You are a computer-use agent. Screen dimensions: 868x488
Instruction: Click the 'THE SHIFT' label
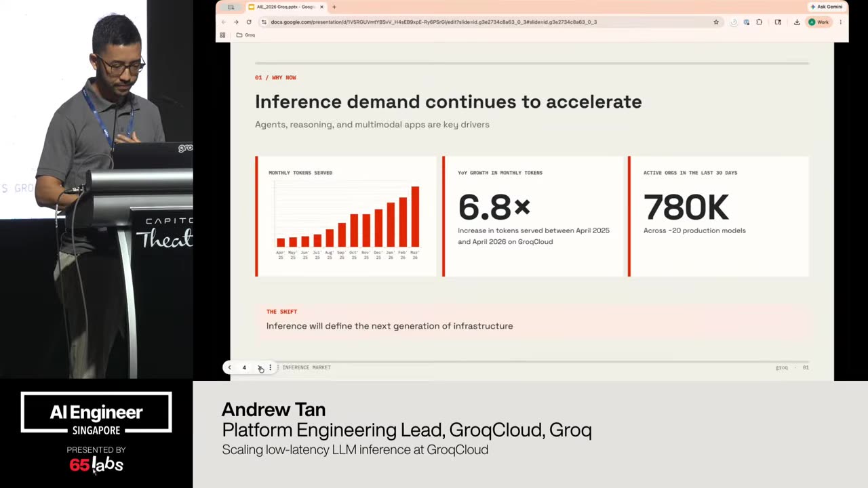click(x=281, y=312)
